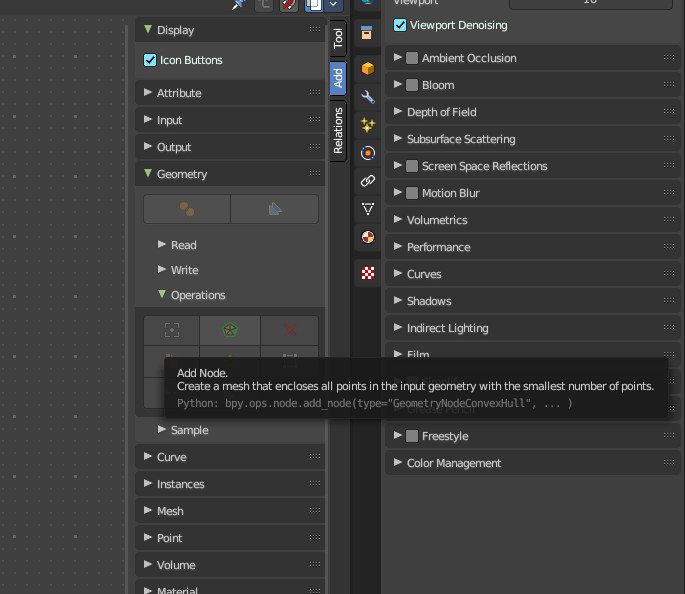Expand the Freestyle panel arrow
This screenshot has width=685, height=594.
point(398,435)
